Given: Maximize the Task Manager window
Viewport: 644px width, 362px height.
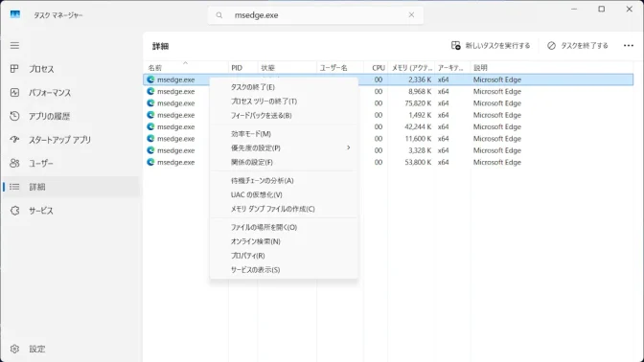Looking at the screenshot, I should click(601, 9).
